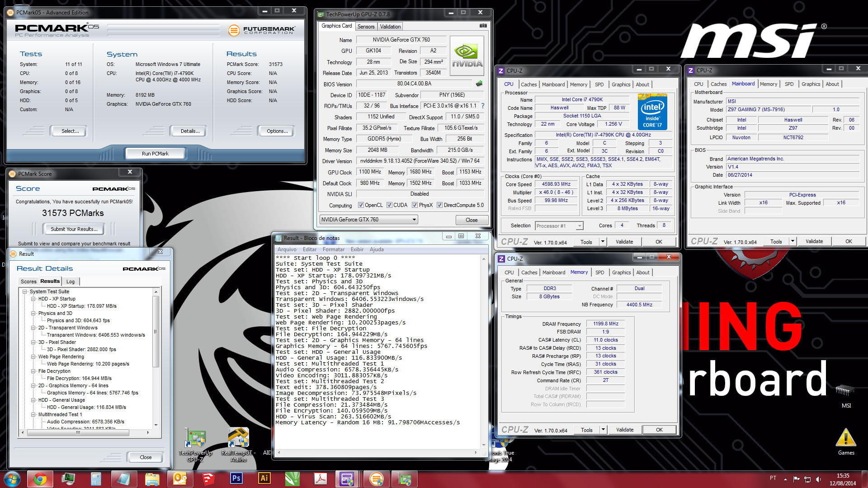Click the Bus Interface question mark
The height and width of the screenshot is (488, 868).
(x=483, y=106)
